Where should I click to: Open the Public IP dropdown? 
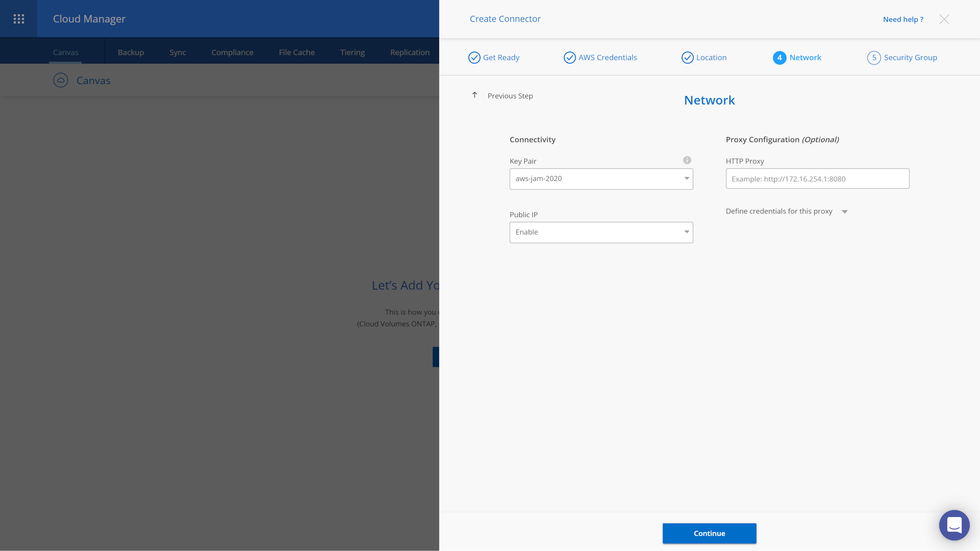tap(601, 232)
